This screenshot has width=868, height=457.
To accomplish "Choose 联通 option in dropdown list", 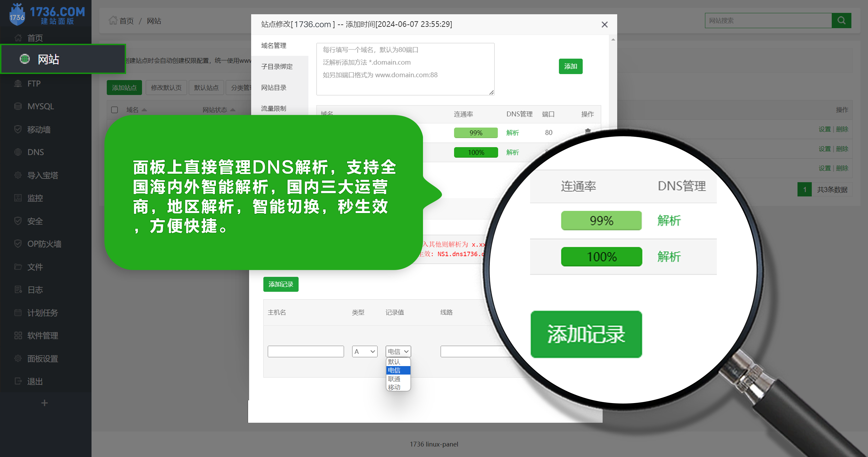I will tap(398, 379).
